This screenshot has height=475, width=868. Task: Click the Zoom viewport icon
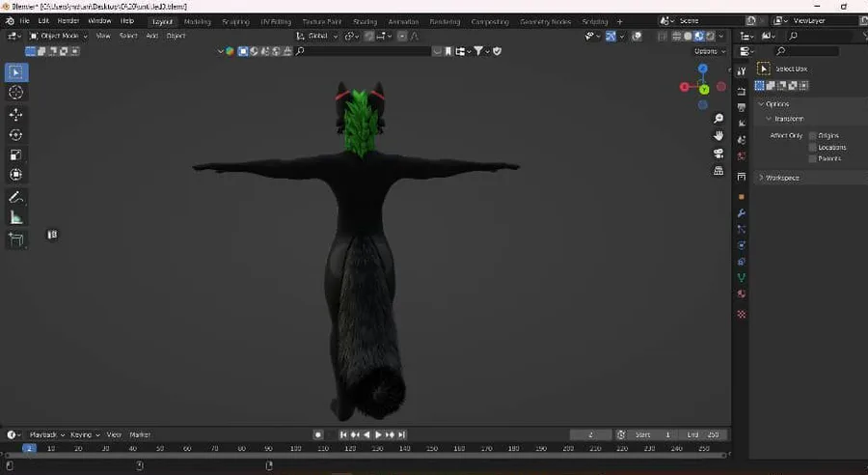pos(719,119)
